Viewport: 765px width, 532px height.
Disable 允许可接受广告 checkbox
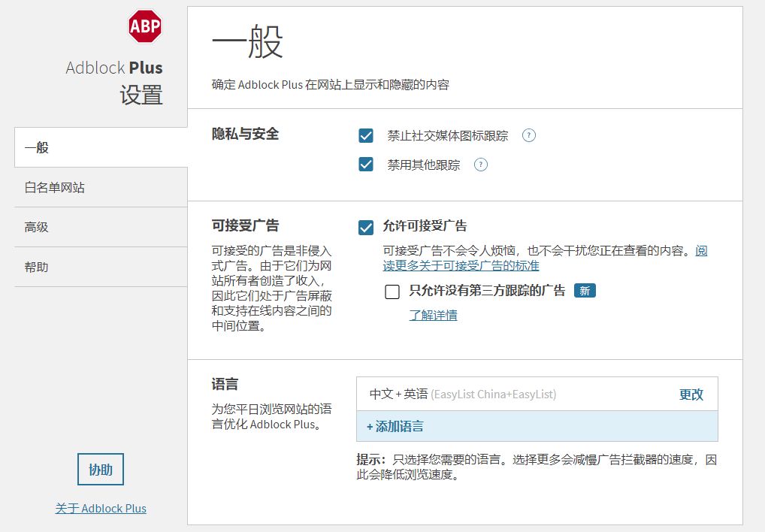[366, 227]
